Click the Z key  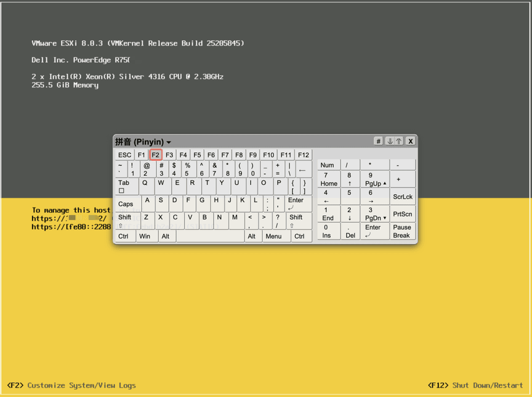click(x=148, y=221)
